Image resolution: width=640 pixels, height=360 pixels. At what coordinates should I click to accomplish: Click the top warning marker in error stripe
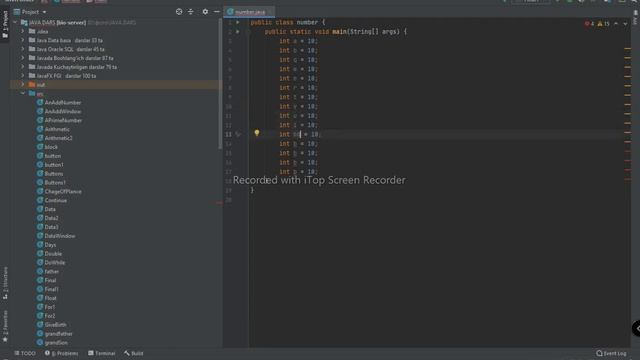pyautogui.click(x=627, y=49)
